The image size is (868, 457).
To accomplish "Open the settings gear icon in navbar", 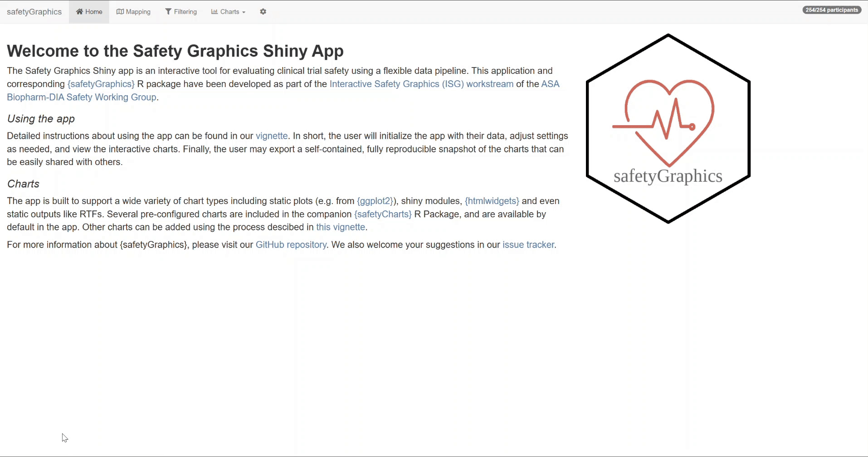I will [x=263, y=12].
